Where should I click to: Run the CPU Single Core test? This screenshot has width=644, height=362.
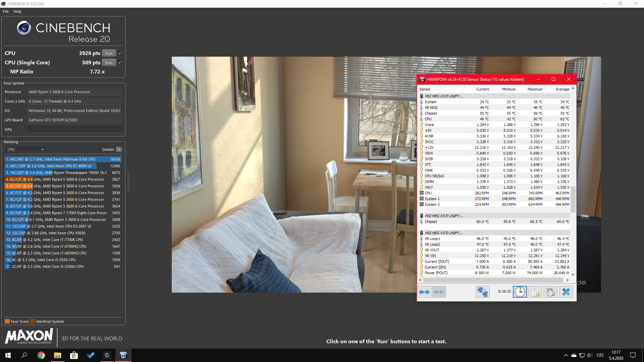(x=109, y=63)
